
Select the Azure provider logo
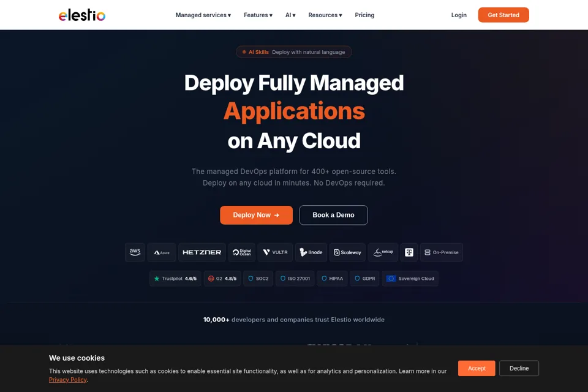pyautogui.click(x=162, y=252)
